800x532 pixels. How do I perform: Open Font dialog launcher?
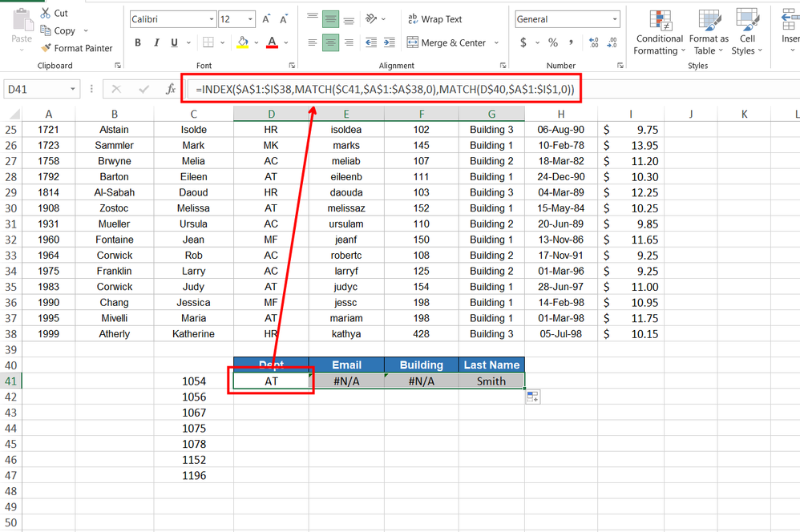pyautogui.click(x=292, y=65)
